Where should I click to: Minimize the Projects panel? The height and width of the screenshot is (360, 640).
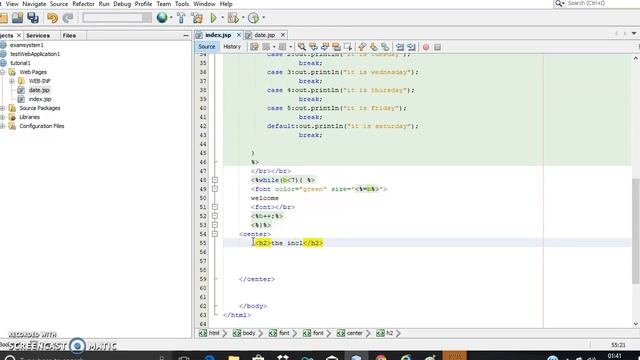click(x=186, y=36)
